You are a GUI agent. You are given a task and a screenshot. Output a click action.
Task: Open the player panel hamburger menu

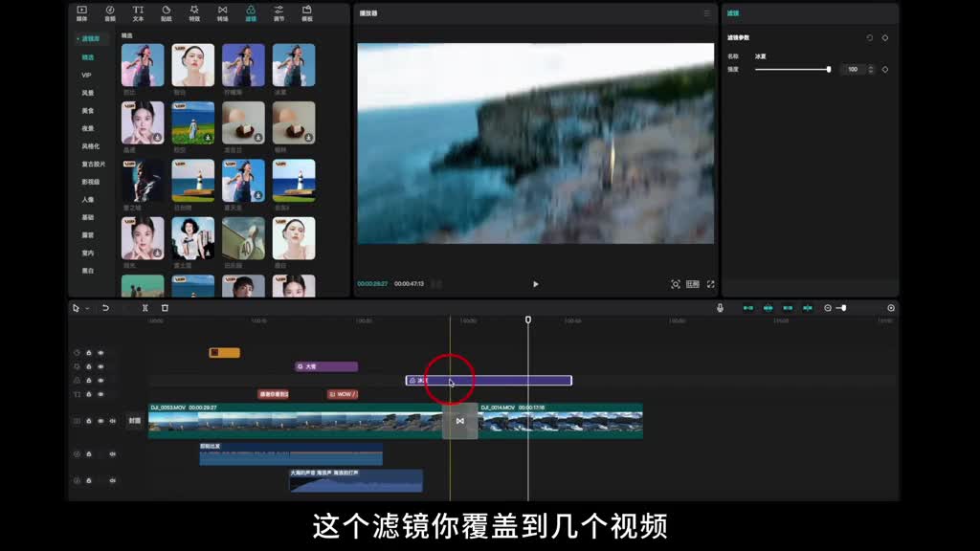click(x=707, y=13)
